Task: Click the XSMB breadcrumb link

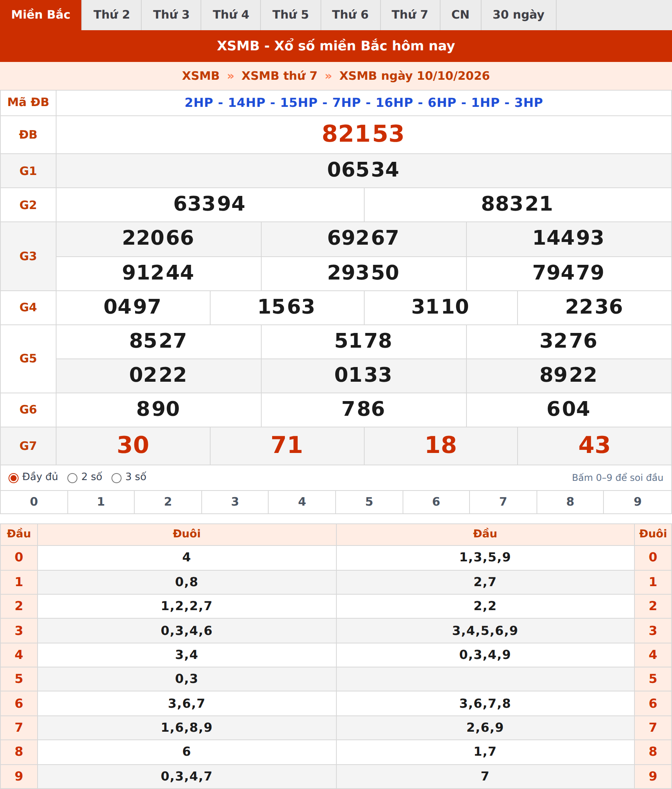Action: 201,76
